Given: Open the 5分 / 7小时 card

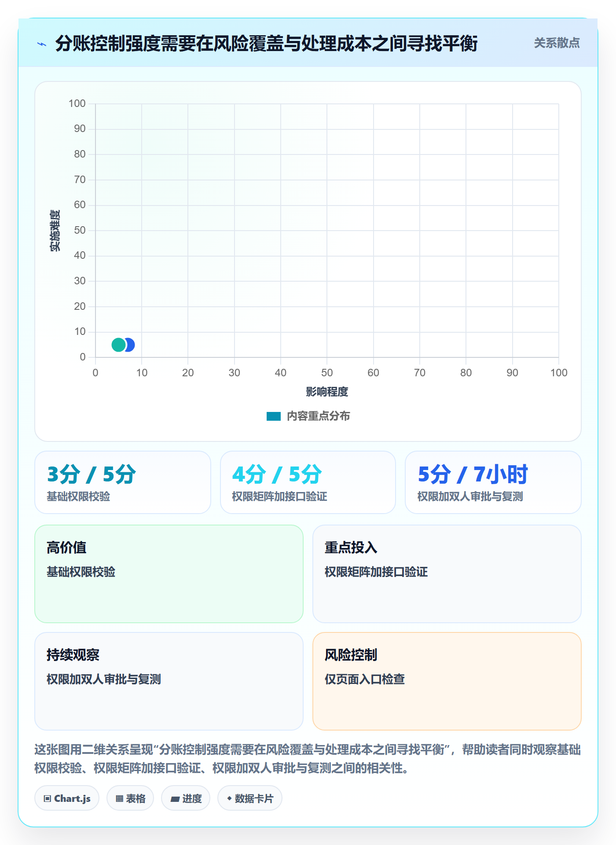Looking at the screenshot, I should (x=493, y=482).
